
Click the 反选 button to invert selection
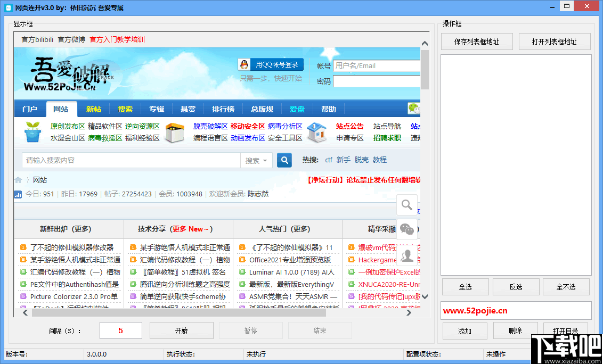[x=515, y=286]
